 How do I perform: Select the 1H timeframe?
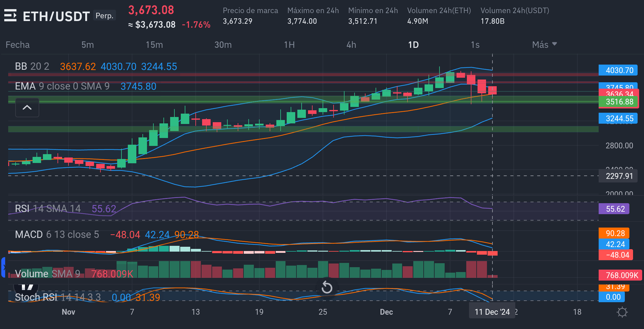coord(289,45)
